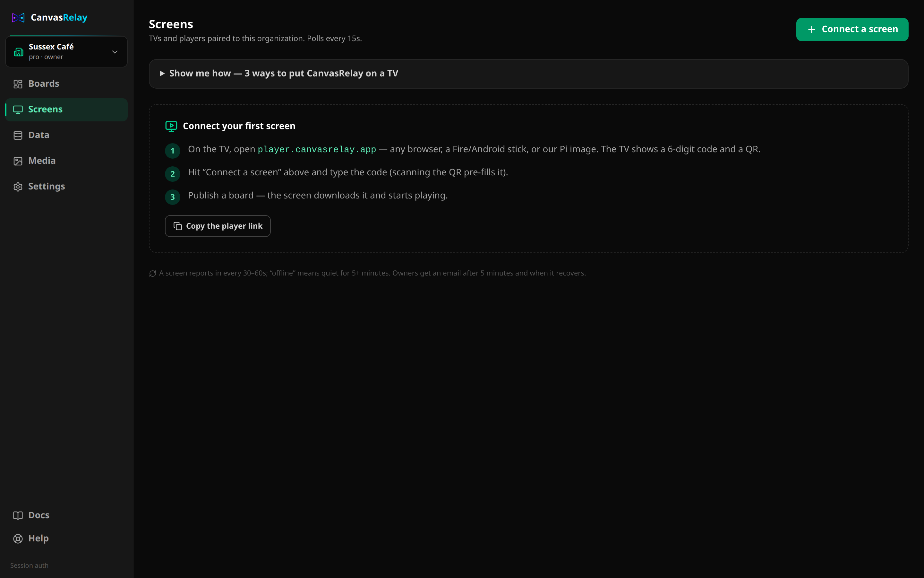
Task: Click the plus icon in Connect a screen
Action: (812, 30)
